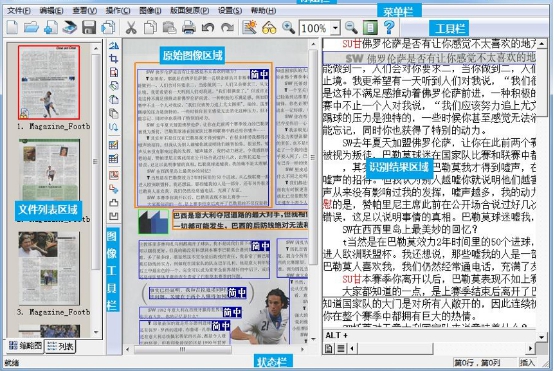Screen dimensions: 554x371
Task: Click the 就绪 status bar text
Action: point(12,363)
